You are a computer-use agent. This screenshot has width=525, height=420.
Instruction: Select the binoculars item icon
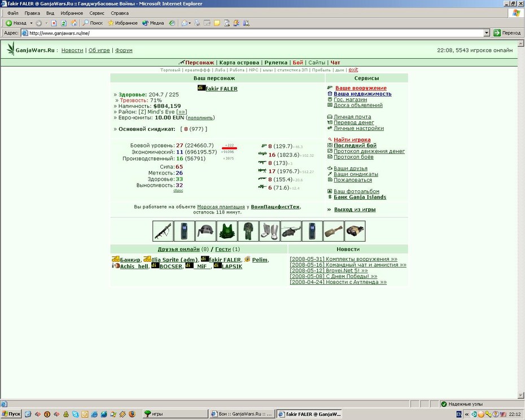point(355,231)
